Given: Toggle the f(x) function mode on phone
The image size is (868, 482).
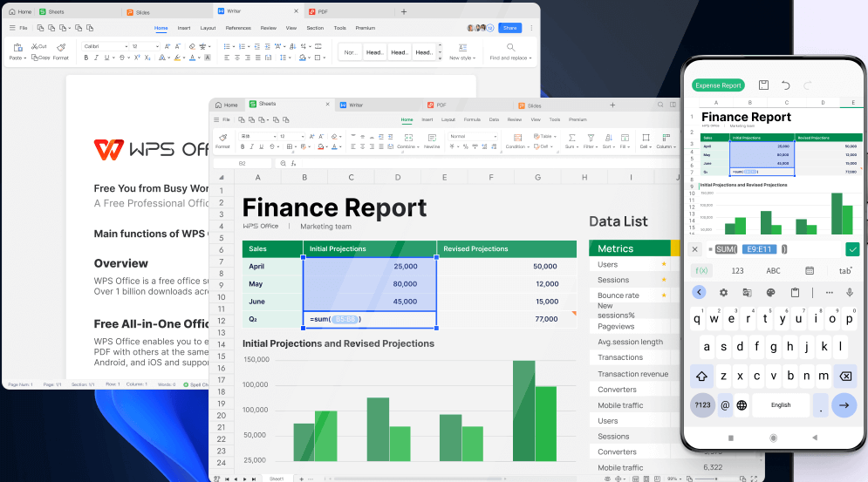Looking at the screenshot, I should (701, 270).
